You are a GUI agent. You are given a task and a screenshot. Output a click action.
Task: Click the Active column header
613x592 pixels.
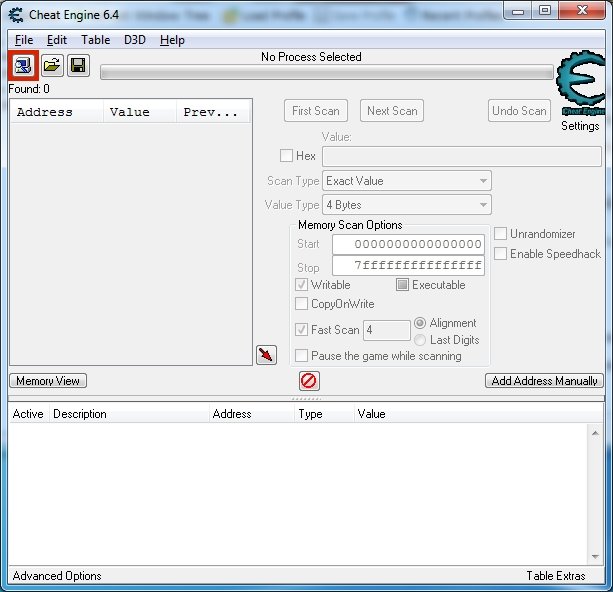28,414
